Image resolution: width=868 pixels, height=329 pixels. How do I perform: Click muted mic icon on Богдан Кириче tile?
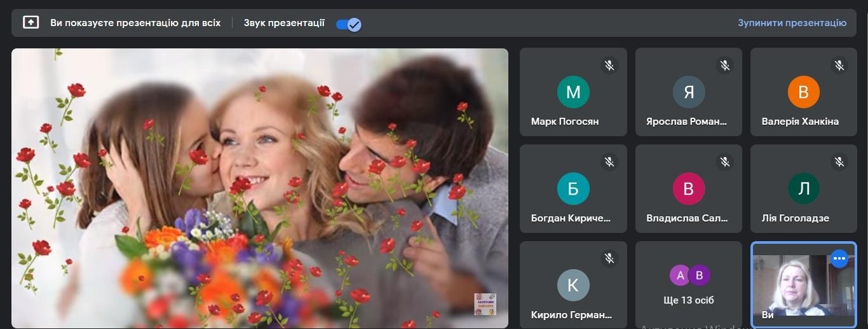pyautogui.click(x=609, y=162)
